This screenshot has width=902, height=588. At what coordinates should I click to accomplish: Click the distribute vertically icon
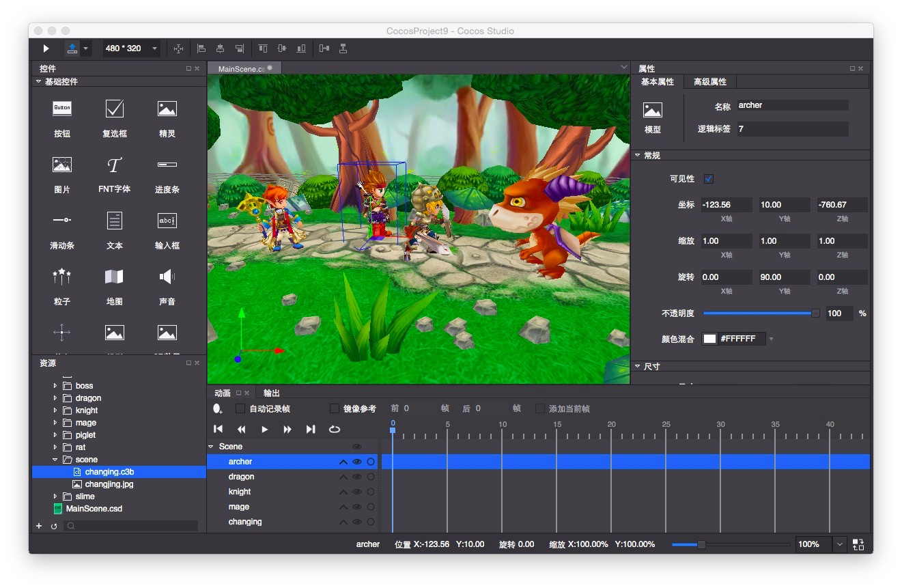click(343, 48)
